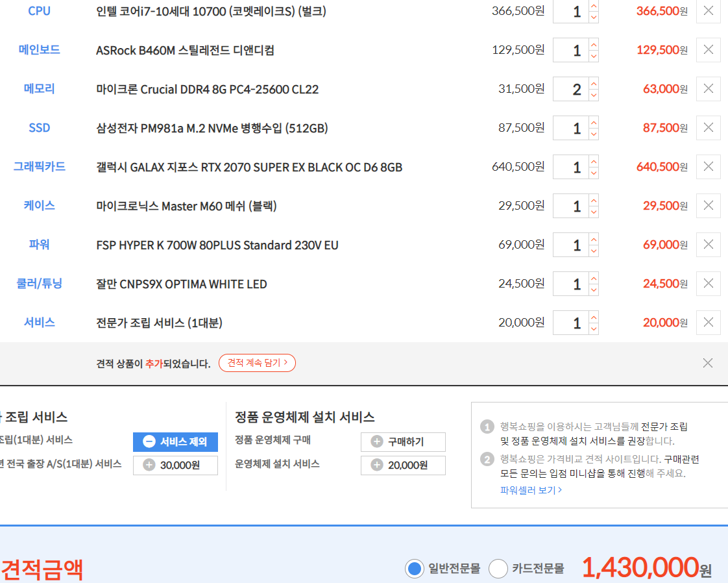Add the 30,000원 전국 출장 A/S service
The width and height of the screenshot is (728, 583).
pos(175,465)
